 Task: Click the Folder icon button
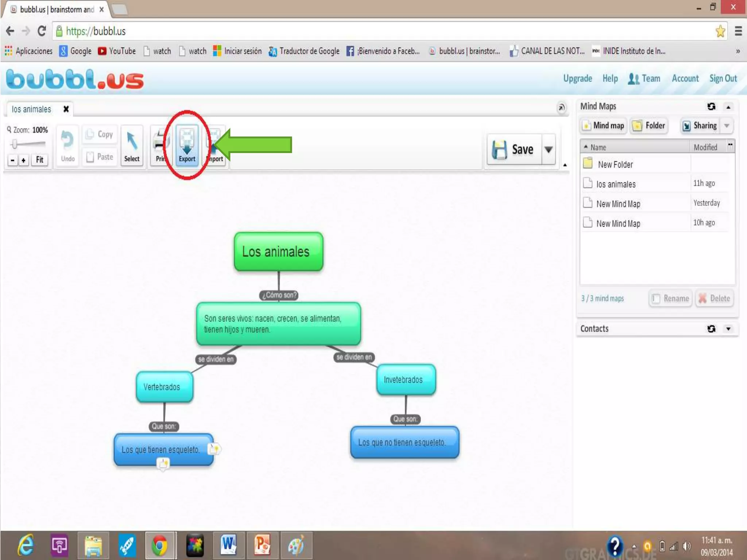coord(649,126)
